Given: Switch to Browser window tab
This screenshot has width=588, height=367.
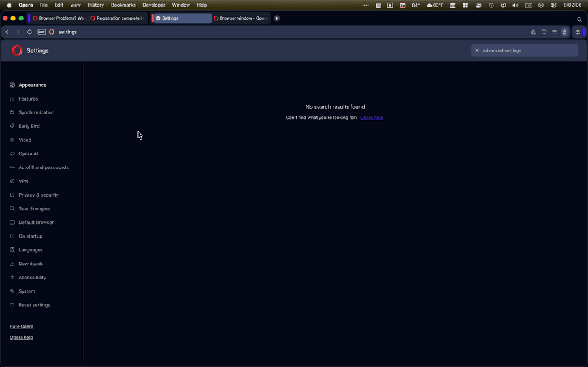Looking at the screenshot, I should pyautogui.click(x=240, y=18).
